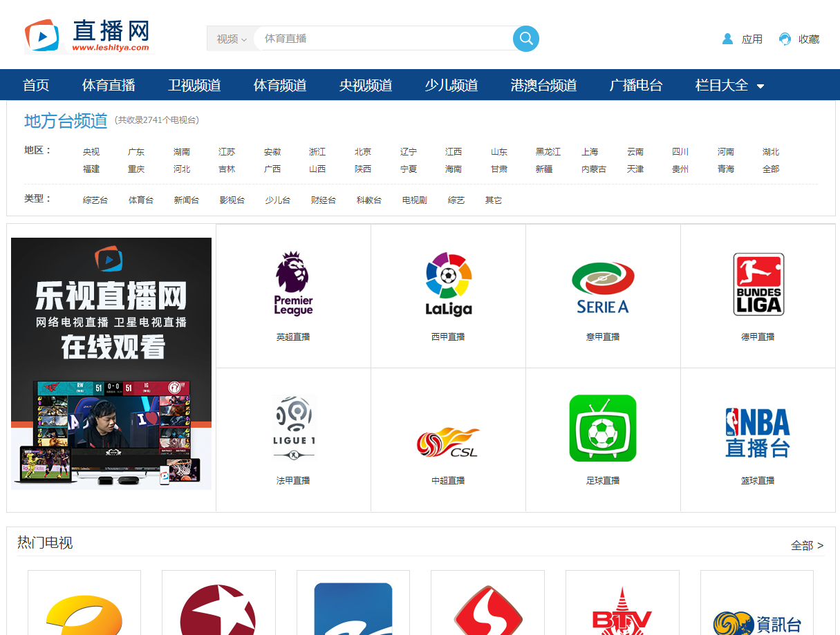Screen dimensions: 840x635
Task: Click the 足球直播 link
Action: [603, 480]
